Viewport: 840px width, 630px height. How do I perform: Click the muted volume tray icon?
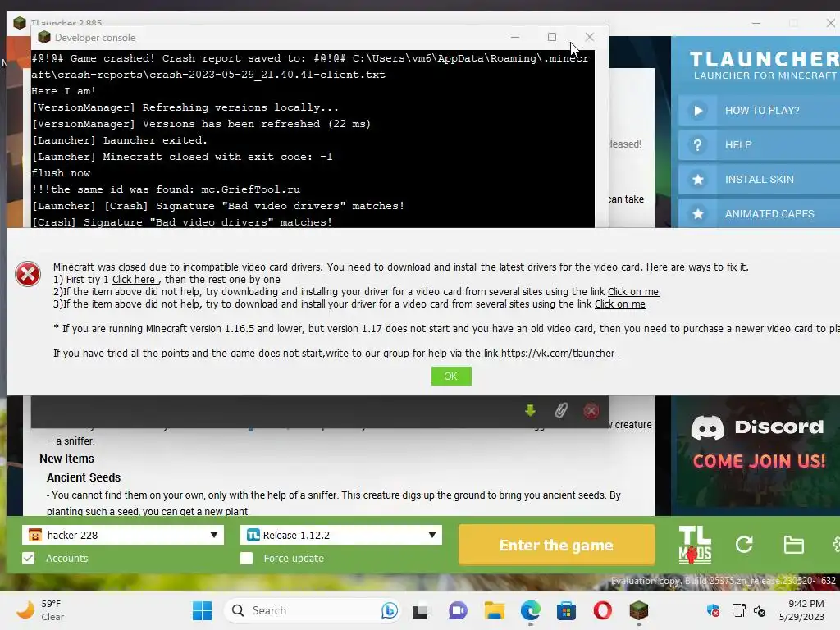pyautogui.click(x=760, y=610)
